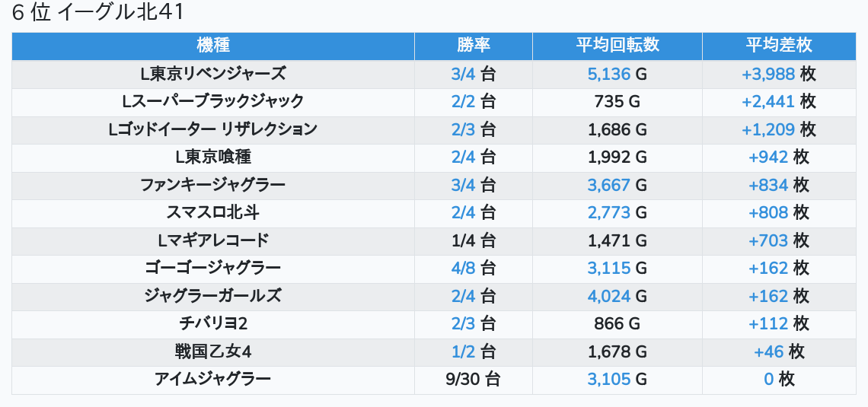Click the 機種 column header
This screenshot has width=868, height=407.
coord(213,46)
